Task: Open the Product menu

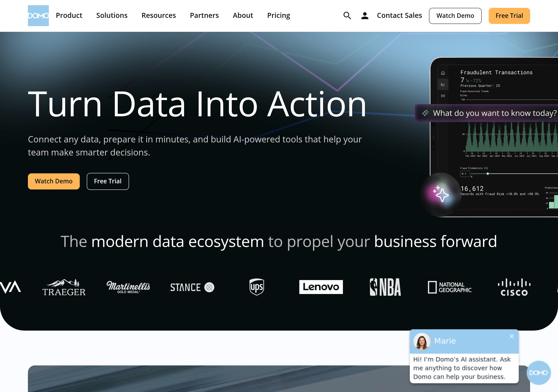Action: (x=69, y=15)
